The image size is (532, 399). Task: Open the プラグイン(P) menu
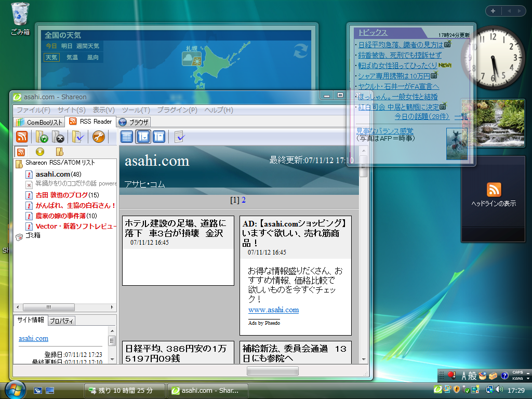(x=177, y=110)
